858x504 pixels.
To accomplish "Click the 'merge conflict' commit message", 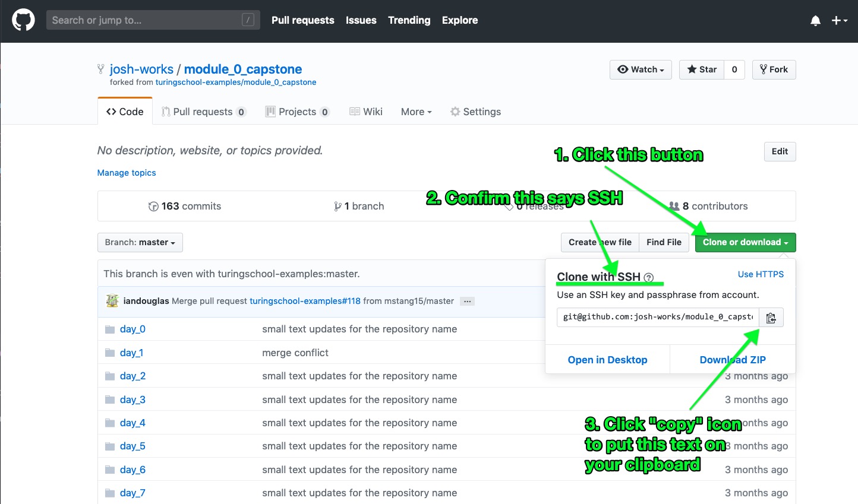I will [295, 353].
